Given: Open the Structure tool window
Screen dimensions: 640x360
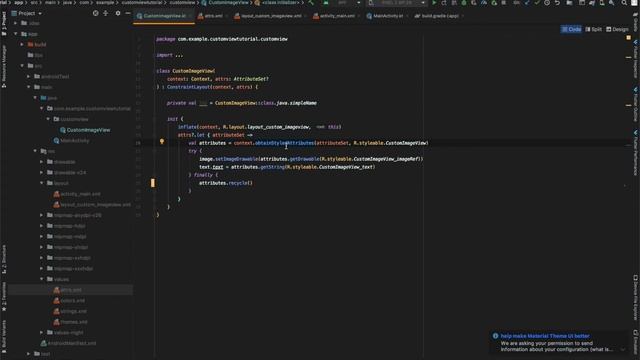Looking at the screenshot, I should point(4,260).
